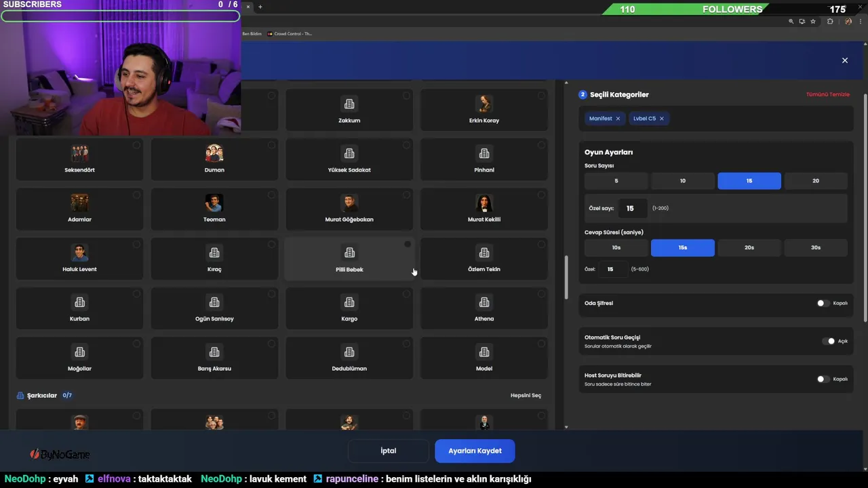868x488 pixels.
Task: Open browser extensions puzzle icon
Action: [x=830, y=22]
